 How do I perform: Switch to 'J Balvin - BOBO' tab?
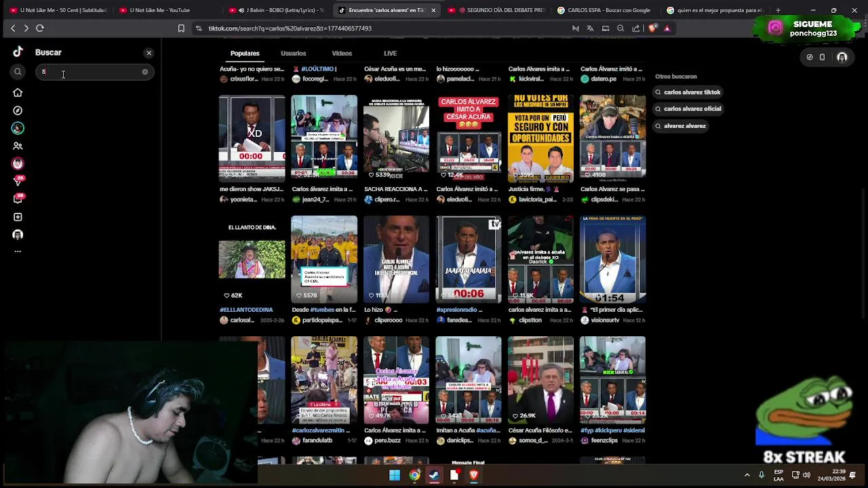point(278,10)
